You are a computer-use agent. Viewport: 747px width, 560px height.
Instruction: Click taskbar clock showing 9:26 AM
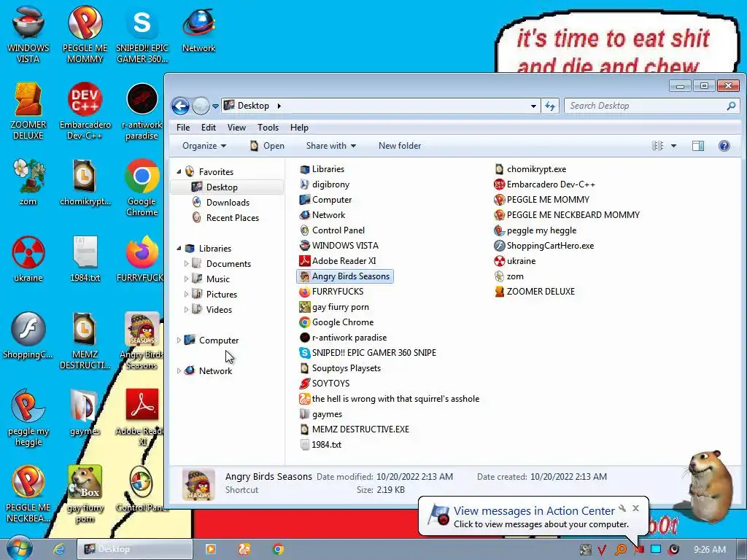coord(709,550)
